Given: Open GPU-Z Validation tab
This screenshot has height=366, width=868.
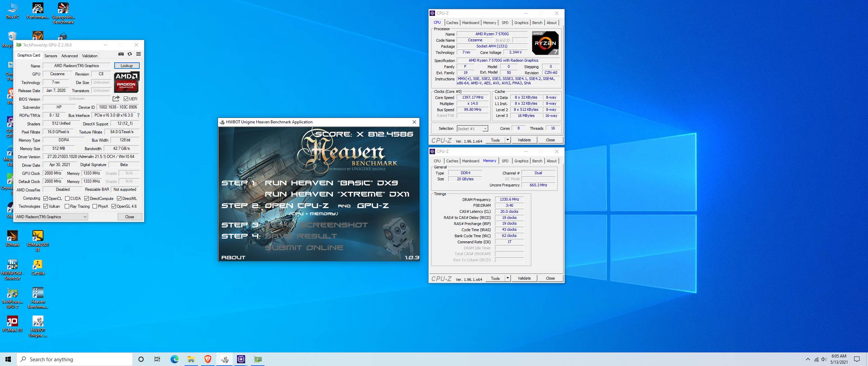Looking at the screenshot, I should click(90, 56).
